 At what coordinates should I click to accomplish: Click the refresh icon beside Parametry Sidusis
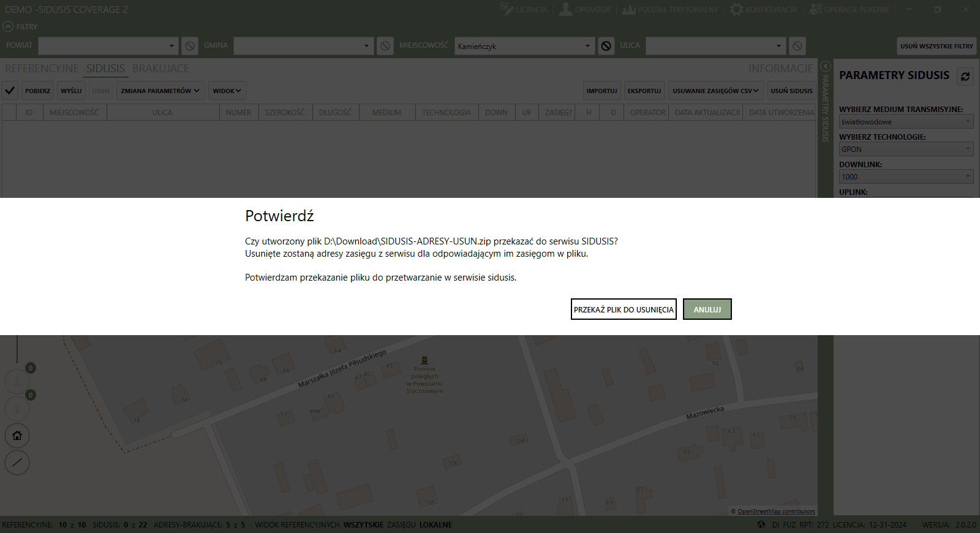(965, 77)
